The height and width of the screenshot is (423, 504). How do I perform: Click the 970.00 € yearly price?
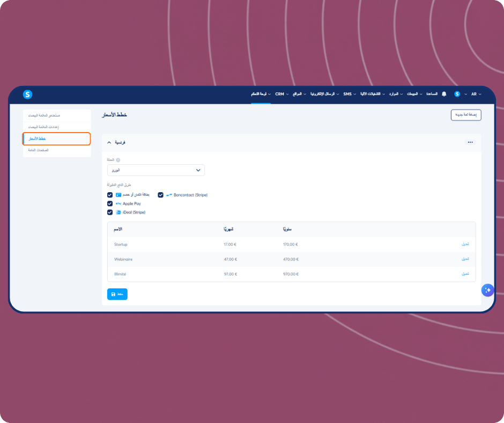tap(291, 274)
